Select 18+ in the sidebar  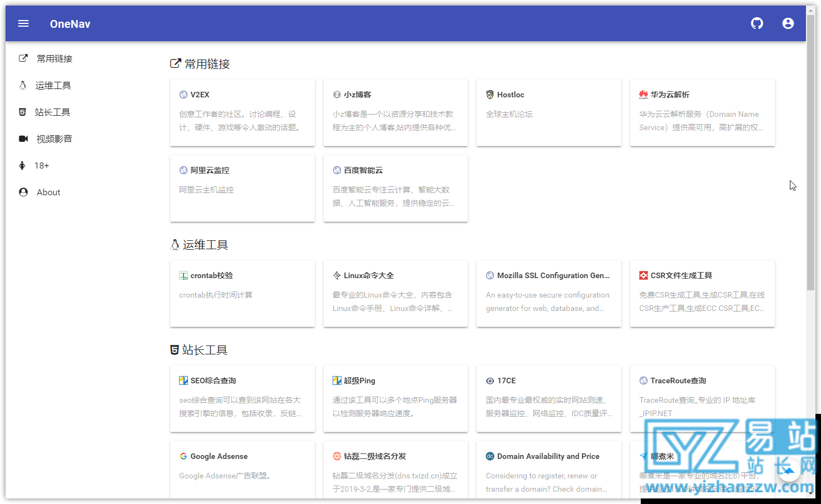coord(42,165)
